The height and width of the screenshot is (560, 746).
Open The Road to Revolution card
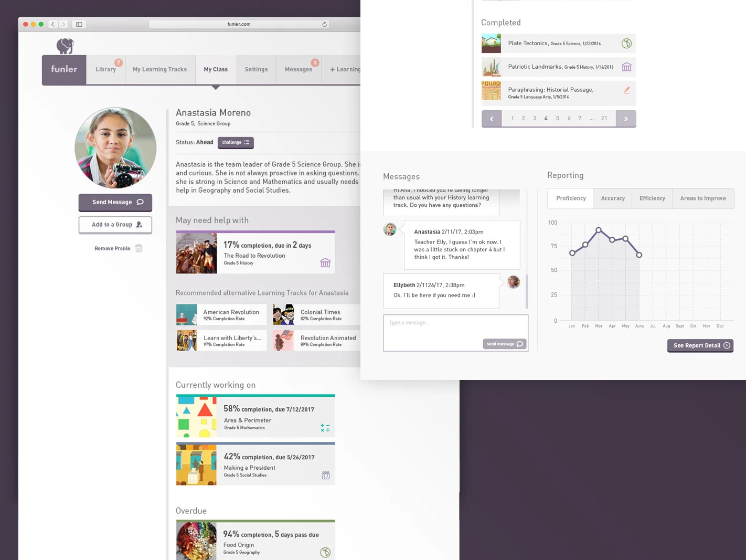point(255,252)
